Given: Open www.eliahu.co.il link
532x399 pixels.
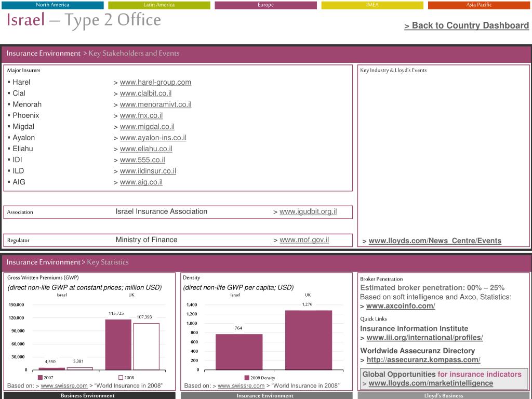Looking at the screenshot, I should pyautogui.click(x=146, y=149).
